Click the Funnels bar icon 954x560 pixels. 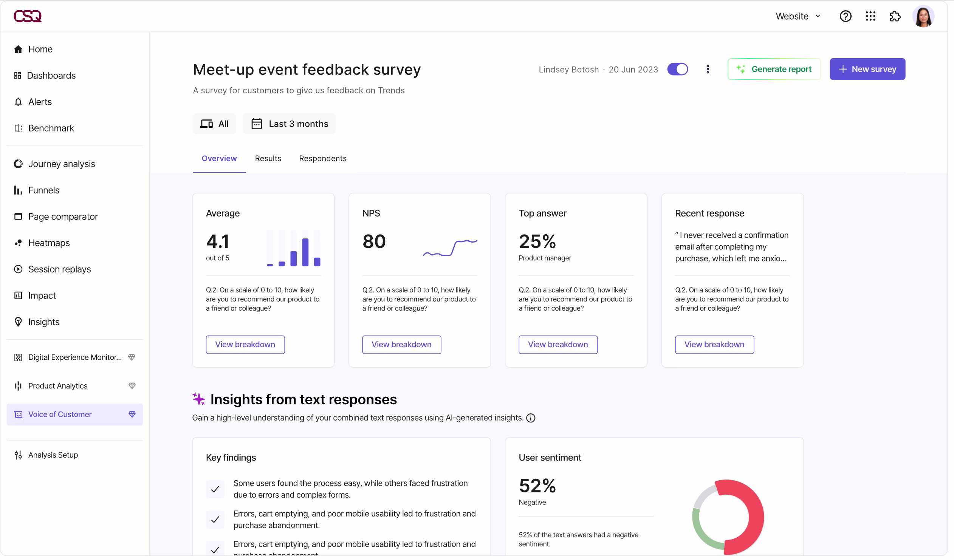click(18, 190)
